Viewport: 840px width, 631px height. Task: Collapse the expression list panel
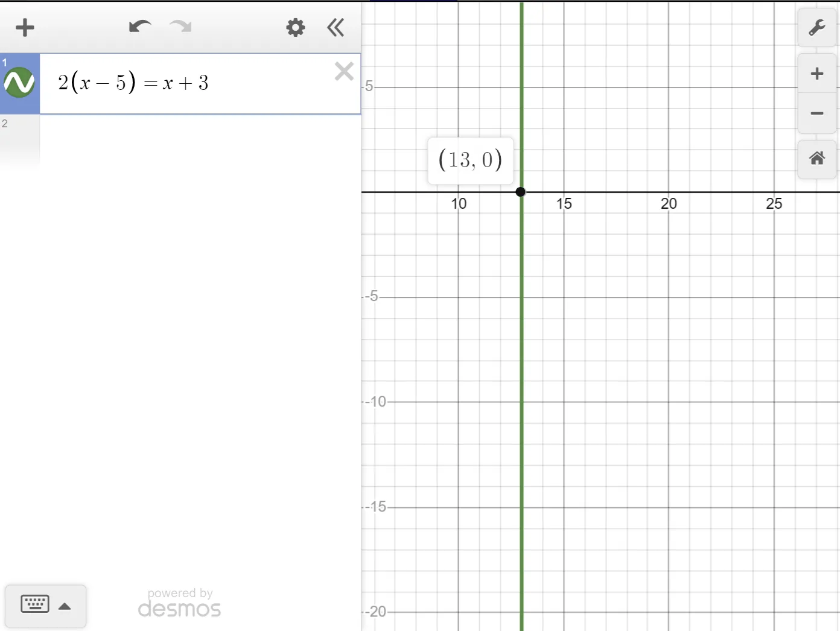click(x=336, y=27)
